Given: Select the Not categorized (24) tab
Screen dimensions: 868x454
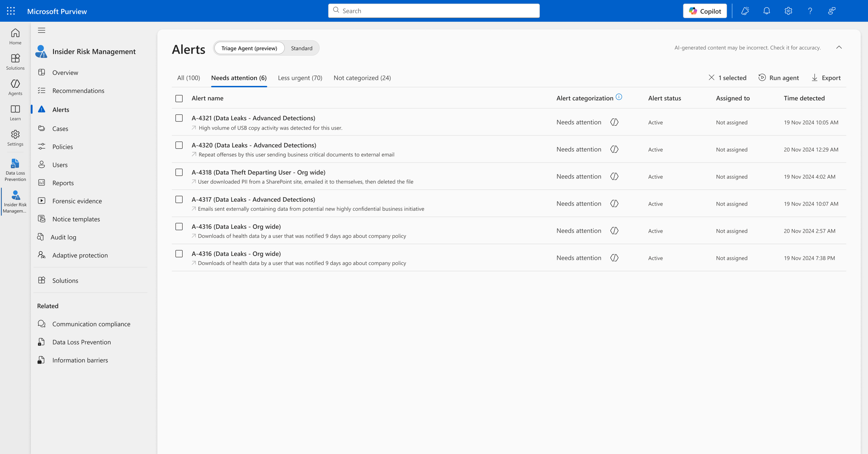Looking at the screenshot, I should (362, 78).
